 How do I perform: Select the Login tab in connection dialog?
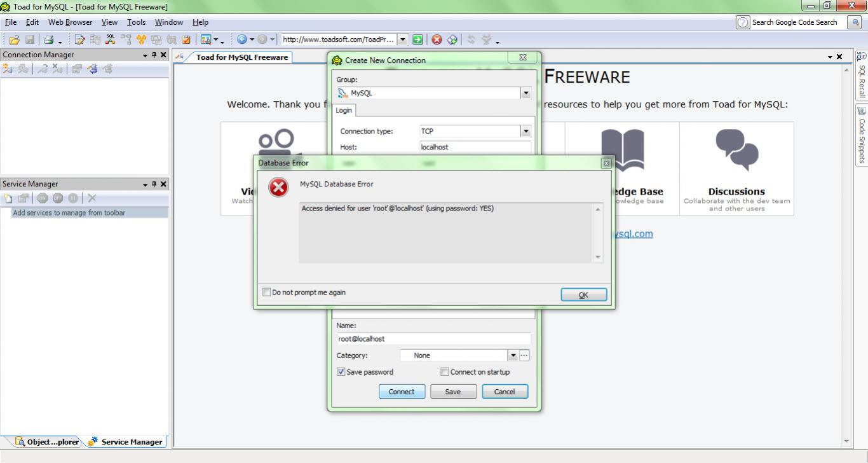pyautogui.click(x=344, y=110)
